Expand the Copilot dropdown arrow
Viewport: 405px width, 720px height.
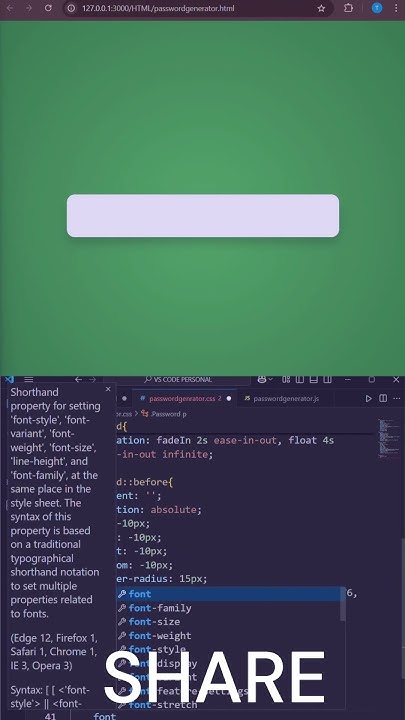point(270,379)
